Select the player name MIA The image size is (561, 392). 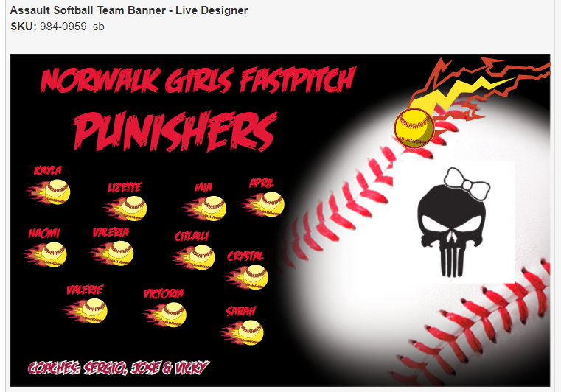coord(203,187)
